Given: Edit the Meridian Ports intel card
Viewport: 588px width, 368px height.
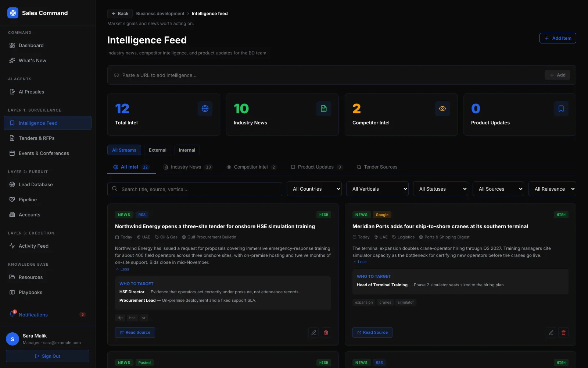Looking at the screenshot, I should (x=551, y=332).
